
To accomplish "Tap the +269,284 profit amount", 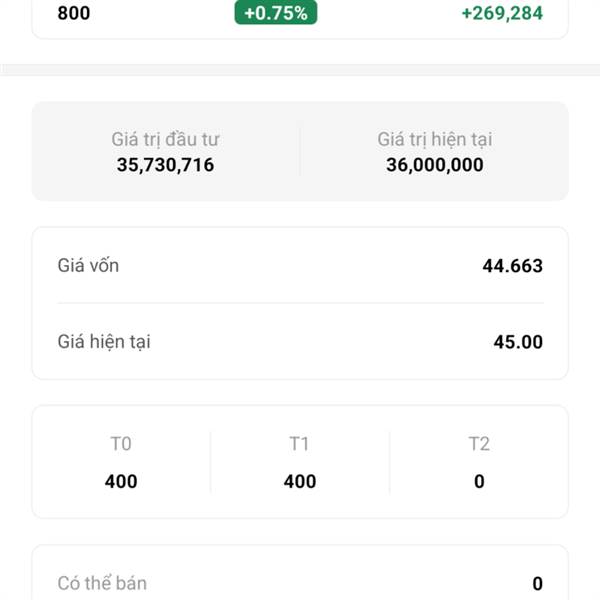I will click(502, 14).
